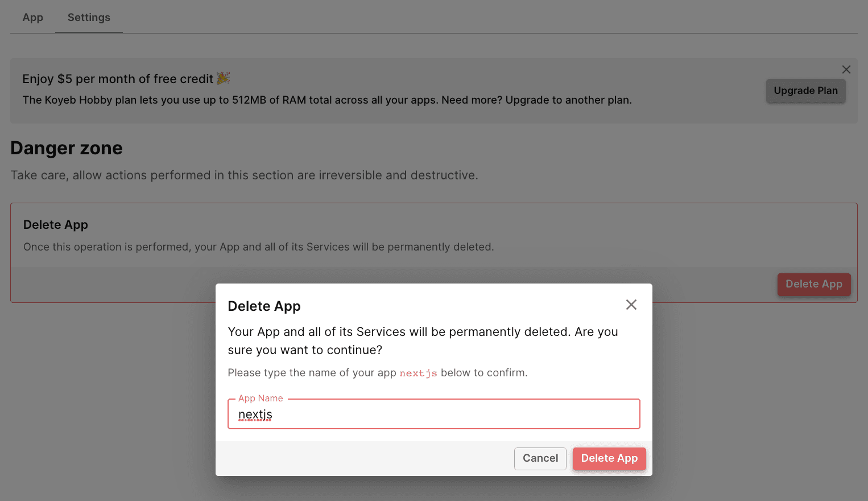Click the red nextjs app name text
This screenshot has height=501, width=868.
(x=418, y=373)
